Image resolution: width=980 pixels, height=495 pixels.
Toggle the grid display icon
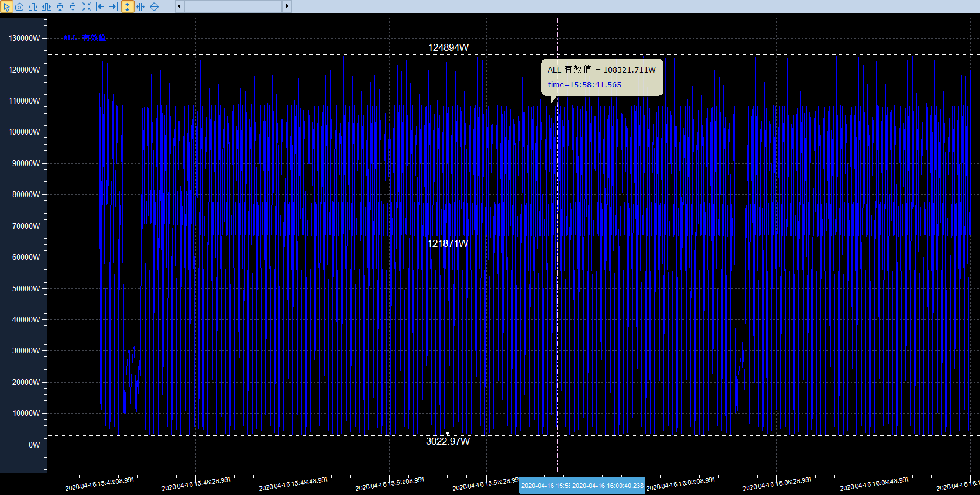click(x=167, y=6)
